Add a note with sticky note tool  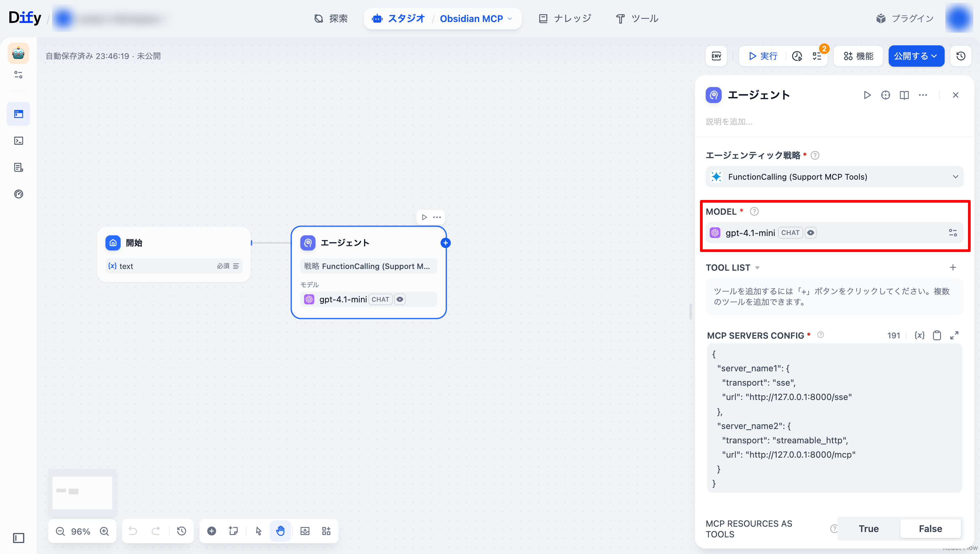[233, 531]
